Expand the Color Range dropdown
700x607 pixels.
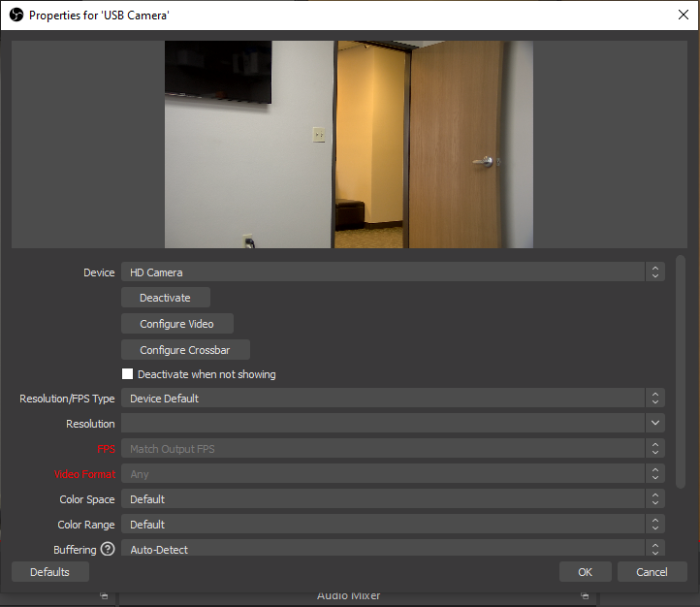392,525
